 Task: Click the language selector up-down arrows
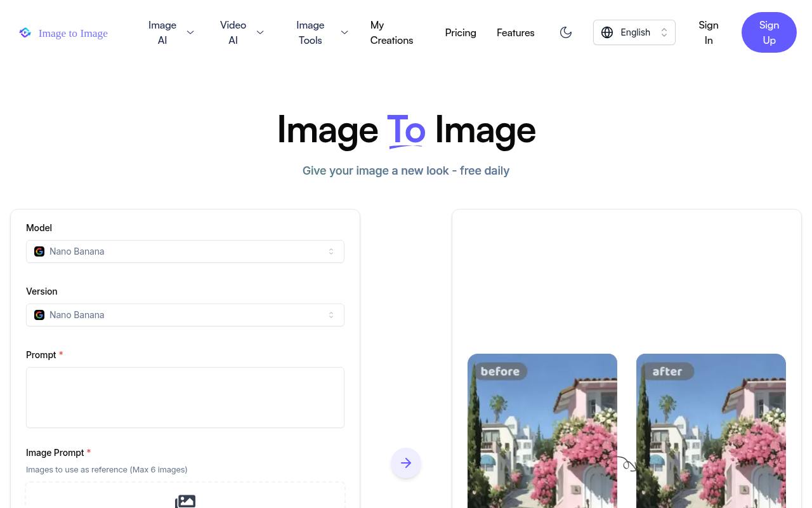(x=664, y=32)
